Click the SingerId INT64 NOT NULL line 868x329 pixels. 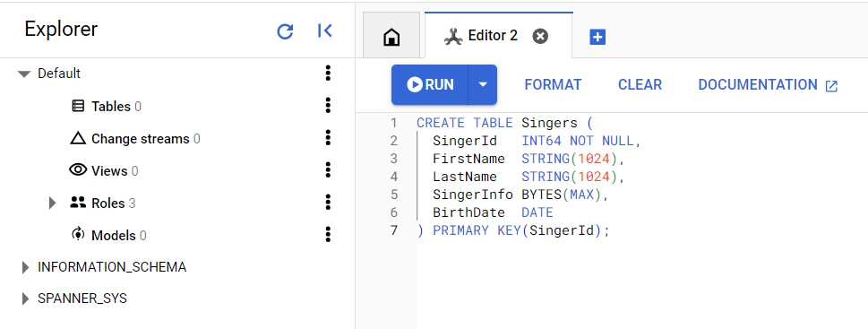pos(537,141)
